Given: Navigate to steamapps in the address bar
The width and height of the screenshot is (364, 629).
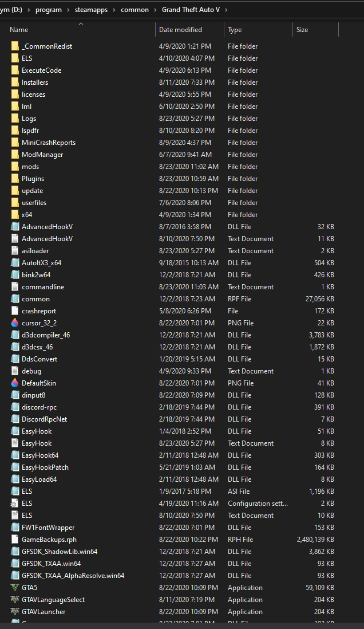Looking at the screenshot, I should [x=91, y=10].
